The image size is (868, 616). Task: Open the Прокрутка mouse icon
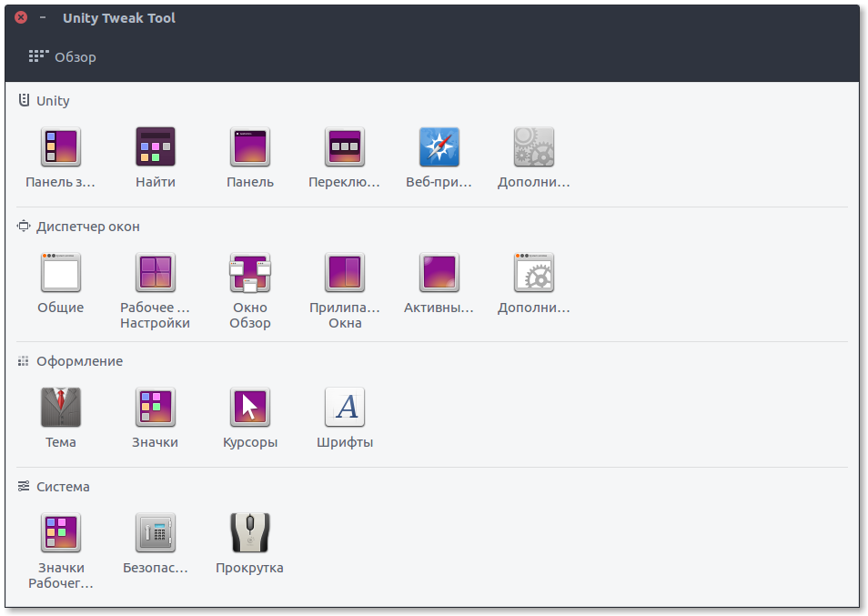click(x=250, y=532)
